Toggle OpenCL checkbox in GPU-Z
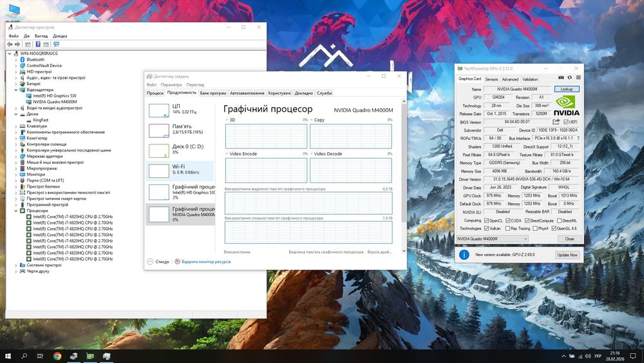The image size is (644, 363). [486, 221]
